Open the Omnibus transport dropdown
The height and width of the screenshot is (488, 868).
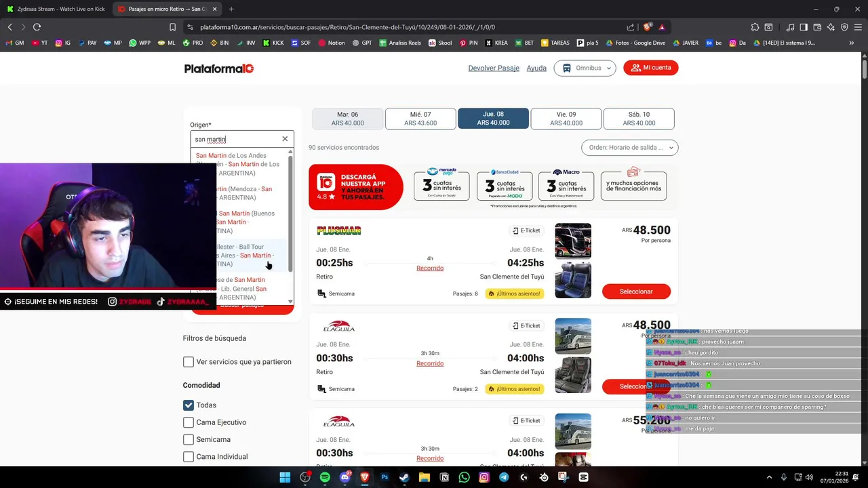[x=585, y=68]
